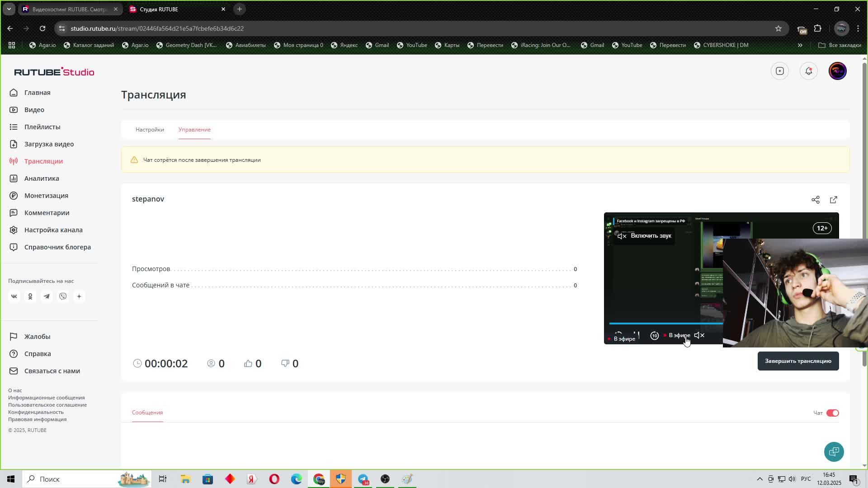The image size is (868, 488).
Task: Click the timer icon next to 00:00:02
Action: (x=137, y=363)
